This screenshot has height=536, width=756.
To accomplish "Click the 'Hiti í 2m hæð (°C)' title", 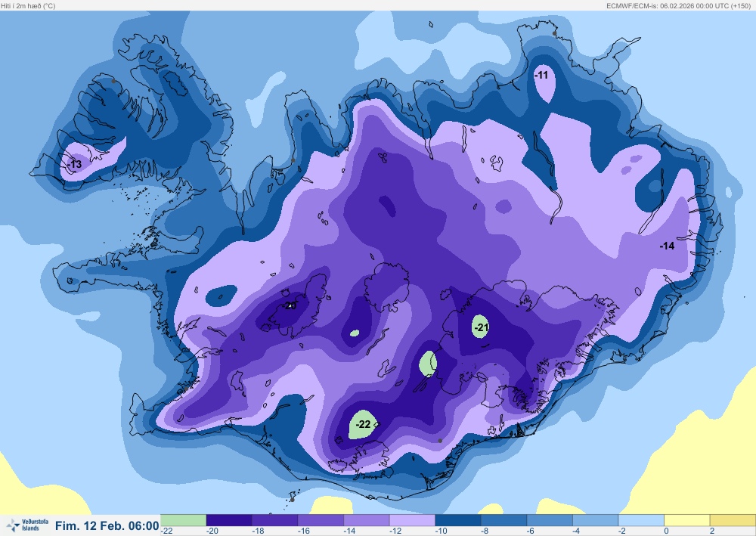I will (x=29, y=6).
